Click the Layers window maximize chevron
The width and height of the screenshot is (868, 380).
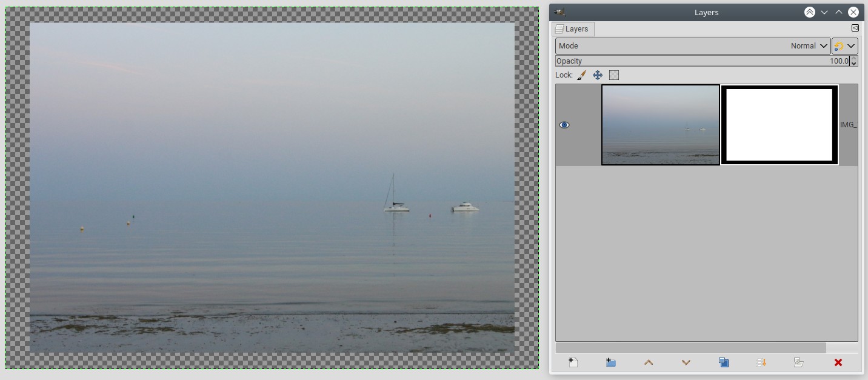click(x=839, y=12)
